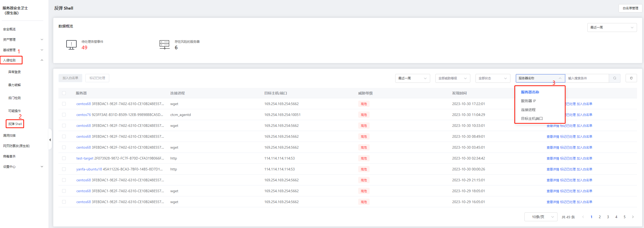Viewport: 644px width, 228px height.
Task: Open 网页防篡改(原生版) in the sidebar
Action: [x=16, y=146]
